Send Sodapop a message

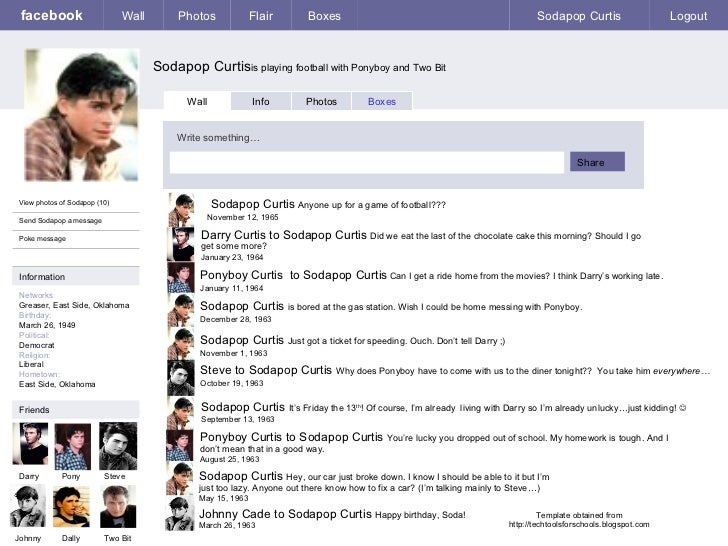click(60, 221)
